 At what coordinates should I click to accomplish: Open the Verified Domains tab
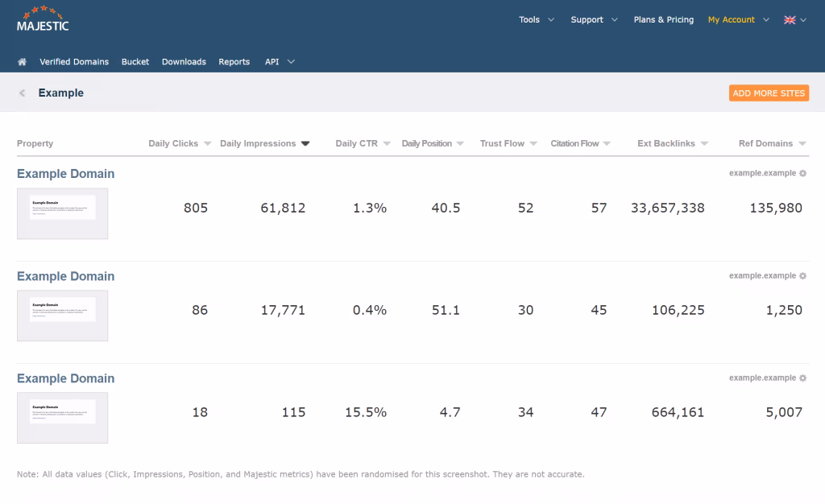pyautogui.click(x=74, y=62)
